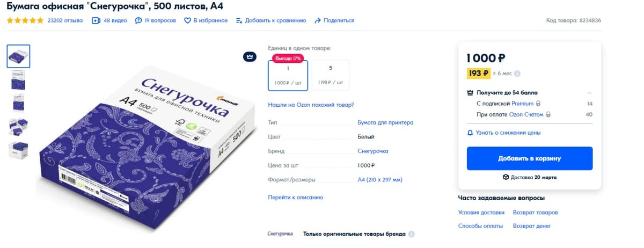Viewport: 644px width, 248px height.
Task: Select the last product thumbnail image
Action: (18, 150)
